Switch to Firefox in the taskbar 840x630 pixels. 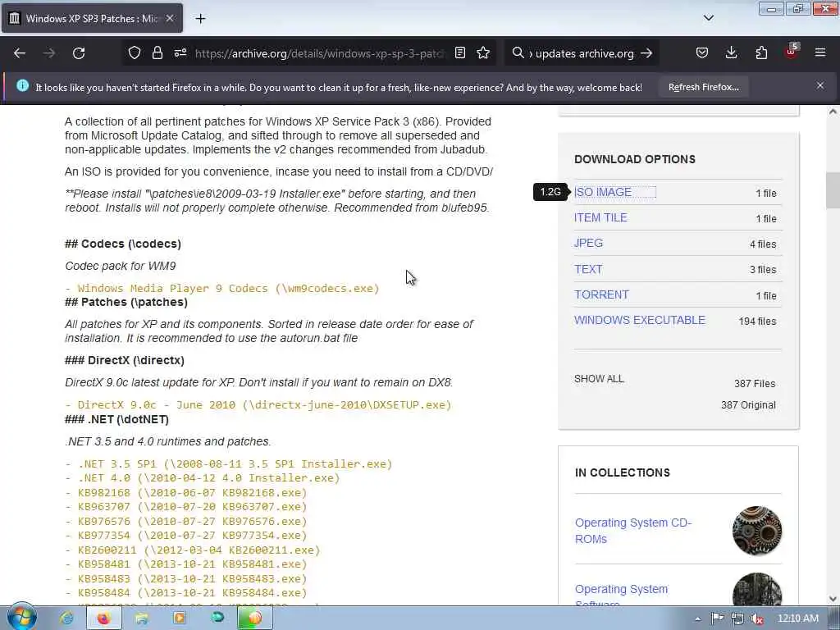pos(104,619)
